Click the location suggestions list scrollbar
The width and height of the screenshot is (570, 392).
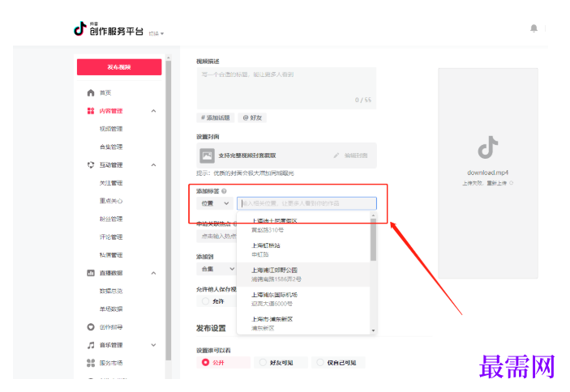coord(373,240)
